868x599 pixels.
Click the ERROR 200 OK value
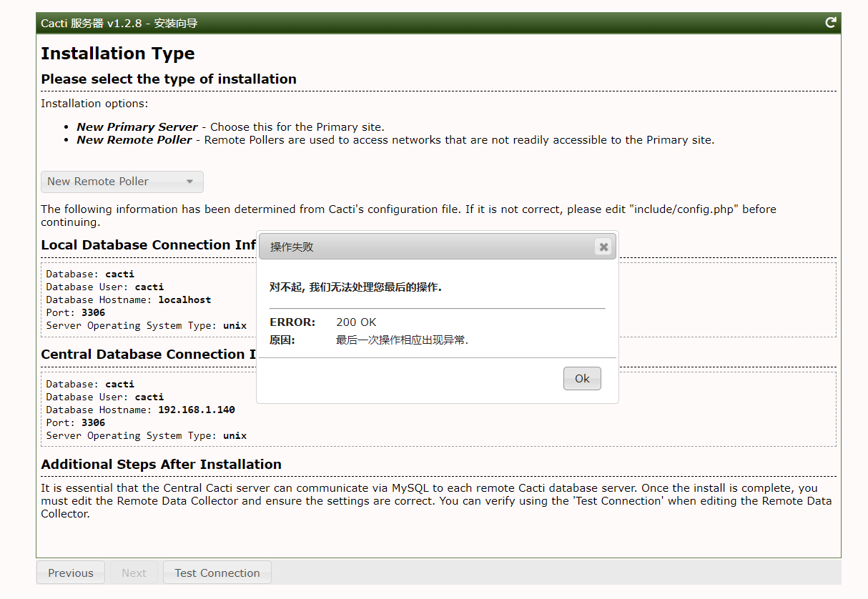click(356, 322)
